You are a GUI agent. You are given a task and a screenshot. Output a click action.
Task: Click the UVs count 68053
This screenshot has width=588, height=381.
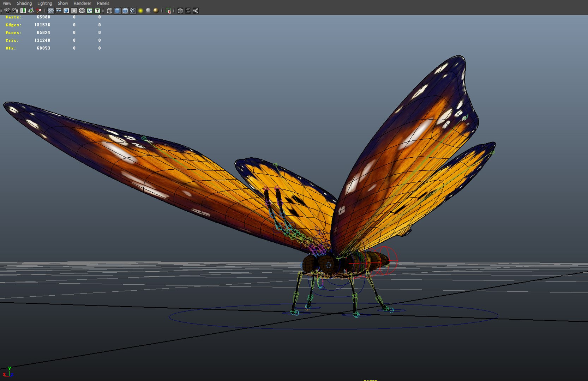(x=43, y=48)
